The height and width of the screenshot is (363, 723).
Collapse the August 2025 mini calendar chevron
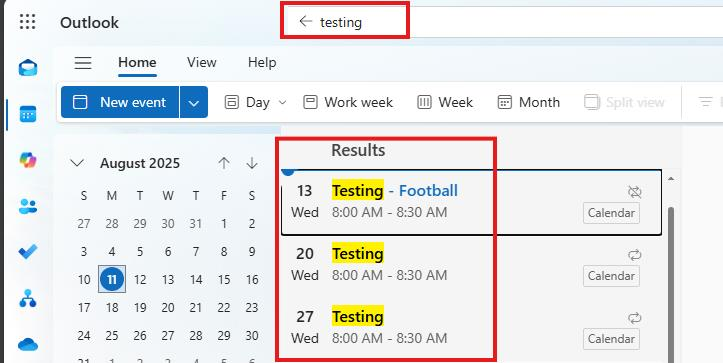pos(77,163)
